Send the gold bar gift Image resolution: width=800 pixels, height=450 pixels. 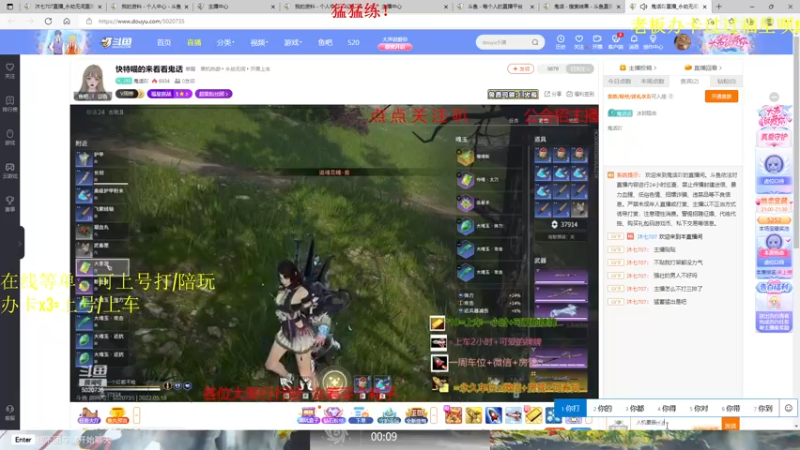coord(533,415)
